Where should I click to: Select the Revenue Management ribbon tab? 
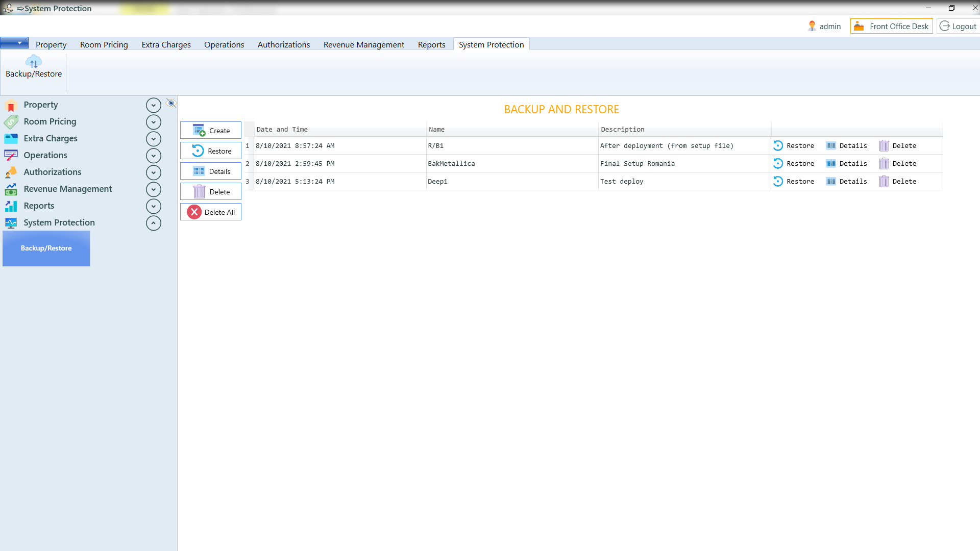tap(364, 44)
